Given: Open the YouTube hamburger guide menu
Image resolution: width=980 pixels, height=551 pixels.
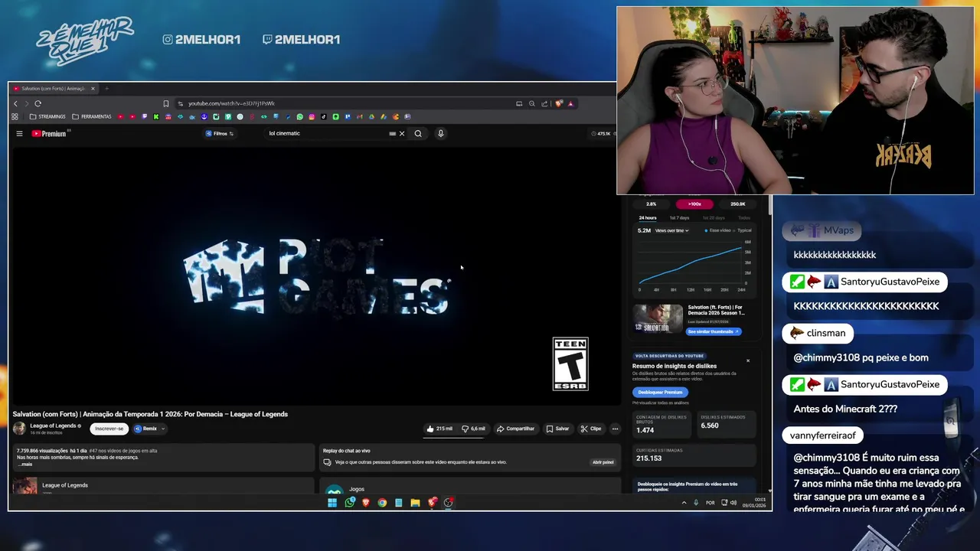Looking at the screenshot, I should 19,133.
